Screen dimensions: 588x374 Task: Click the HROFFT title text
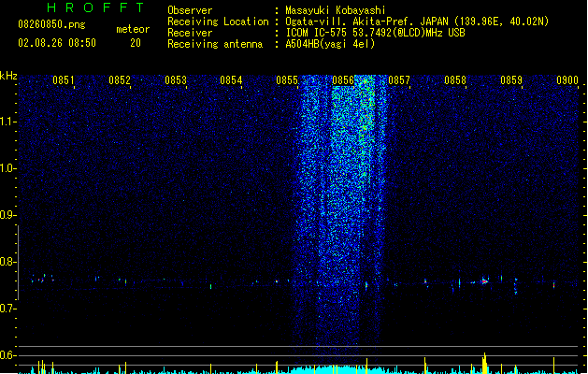coord(96,7)
